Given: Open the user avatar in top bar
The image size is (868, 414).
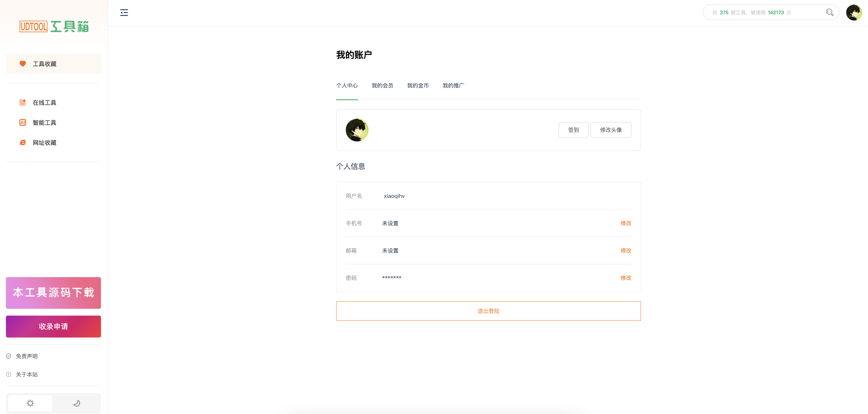Looking at the screenshot, I should click(854, 13).
